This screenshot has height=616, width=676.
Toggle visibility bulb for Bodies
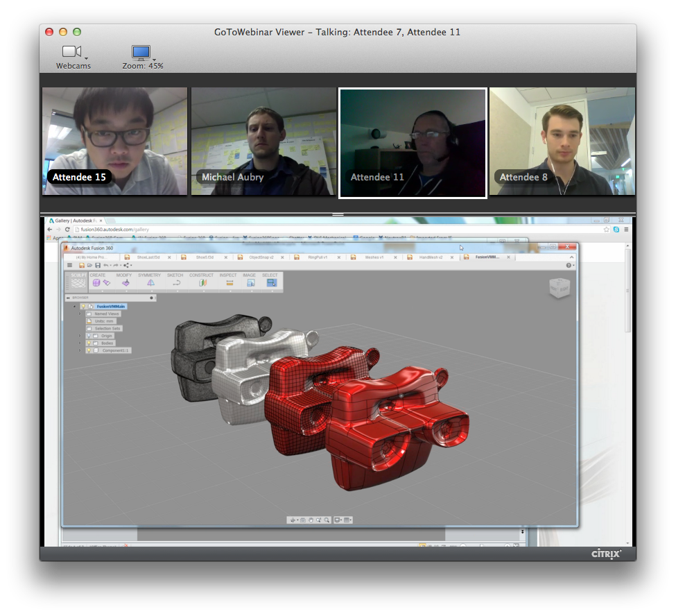(89, 343)
